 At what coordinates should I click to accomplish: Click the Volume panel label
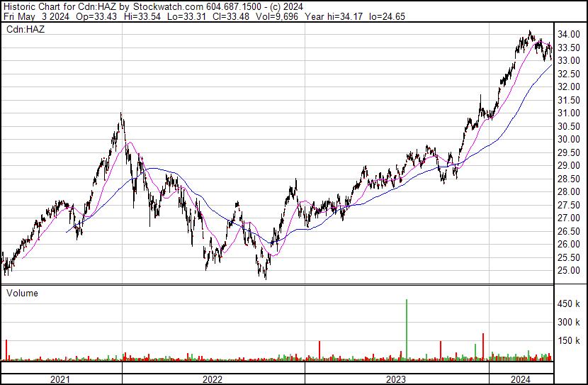click(22, 293)
